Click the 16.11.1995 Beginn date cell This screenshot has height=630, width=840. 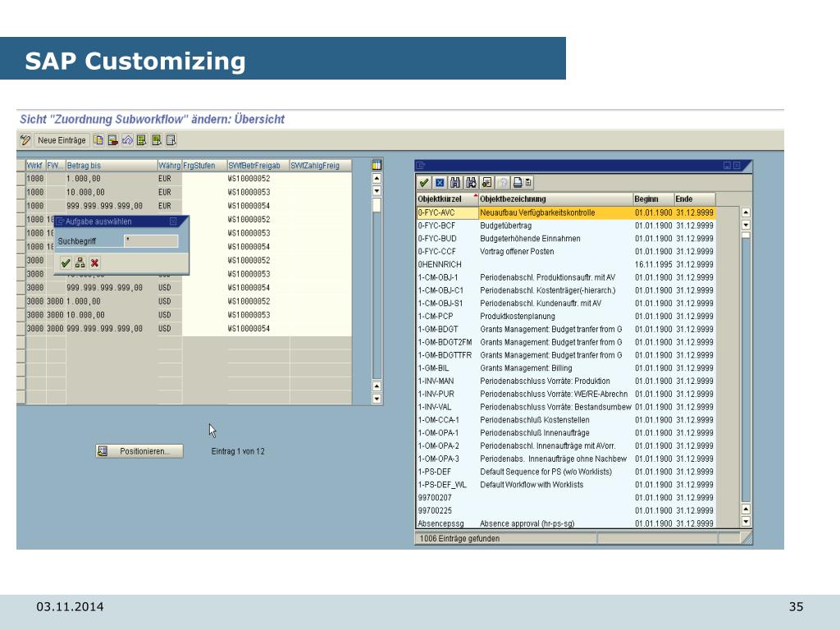[x=653, y=265]
